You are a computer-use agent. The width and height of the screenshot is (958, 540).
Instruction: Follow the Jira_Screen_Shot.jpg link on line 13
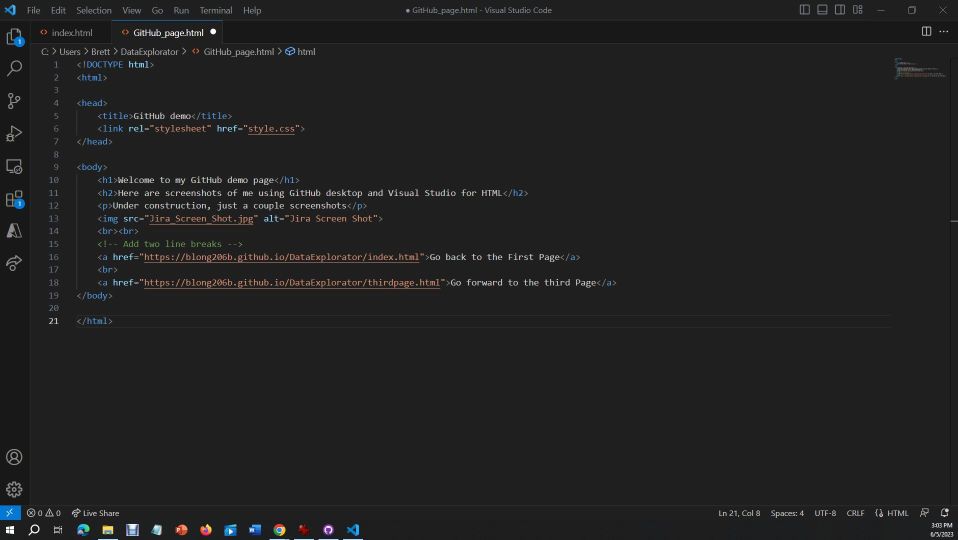(x=202, y=219)
